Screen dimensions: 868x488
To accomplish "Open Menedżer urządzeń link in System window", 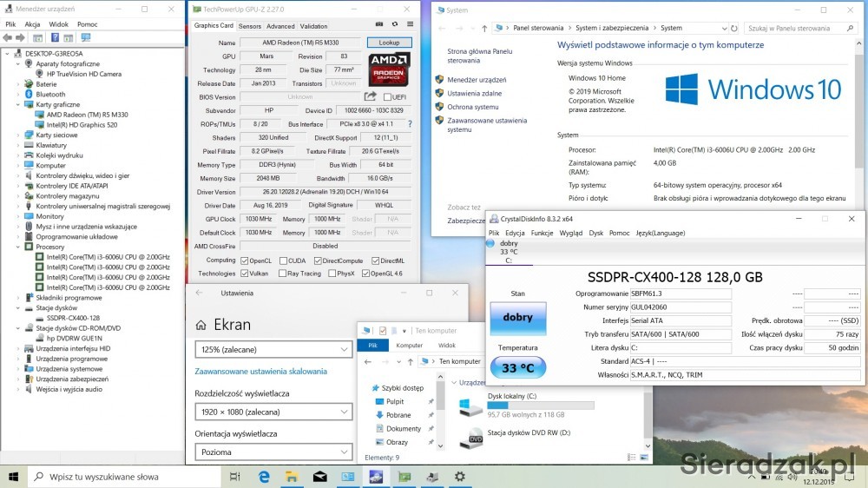I will [477, 80].
